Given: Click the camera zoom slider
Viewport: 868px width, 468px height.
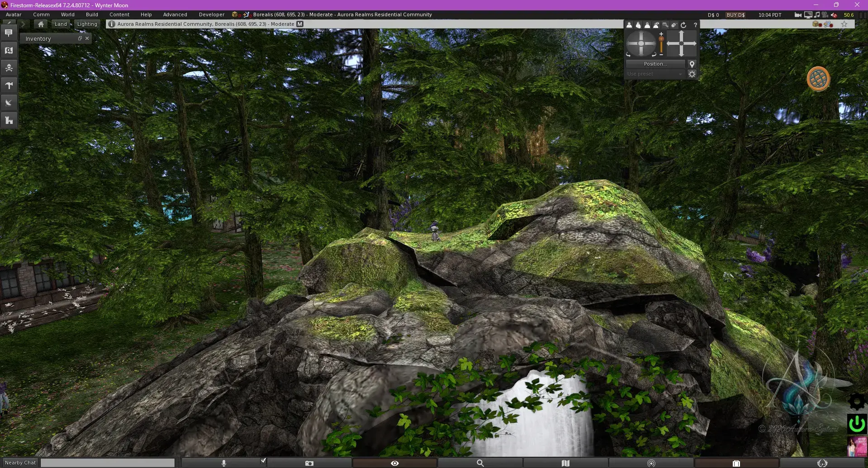Looking at the screenshot, I should tap(661, 44).
